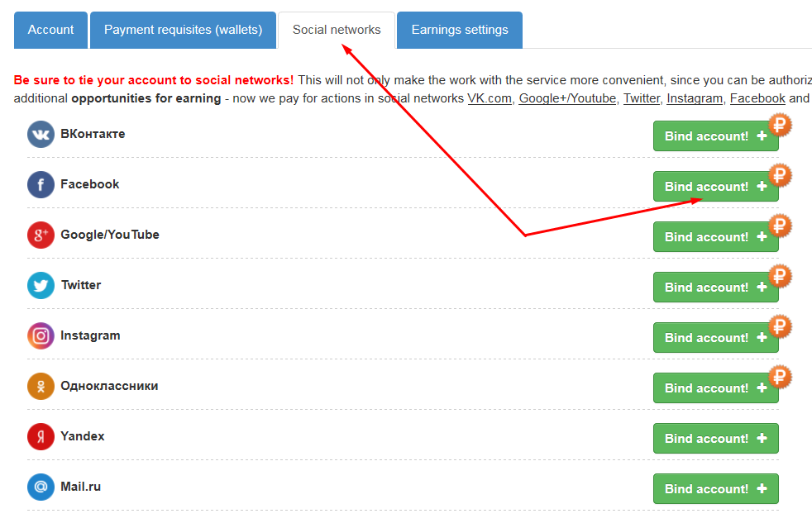Screen dimensions: 812x523
Task: Bind your Facebook account
Action: [x=715, y=187]
